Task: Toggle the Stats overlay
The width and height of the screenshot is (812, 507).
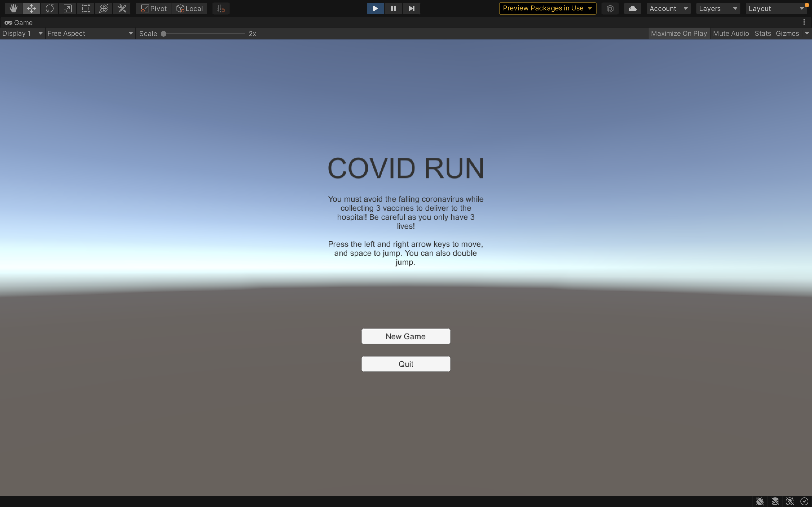Action: point(762,34)
